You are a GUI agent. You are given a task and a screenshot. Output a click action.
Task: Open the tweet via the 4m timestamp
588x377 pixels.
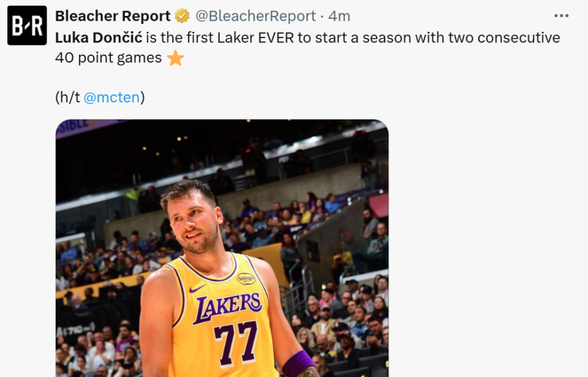[x=339, y=16]
